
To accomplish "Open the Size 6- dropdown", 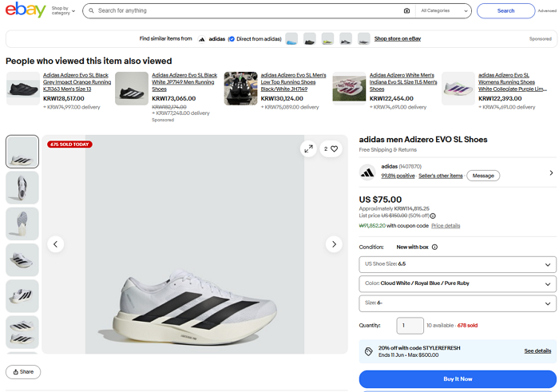I will 458,303.
